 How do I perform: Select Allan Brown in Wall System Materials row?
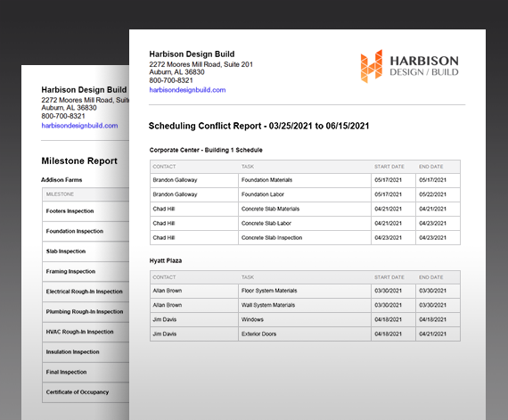tap(168, 305)
